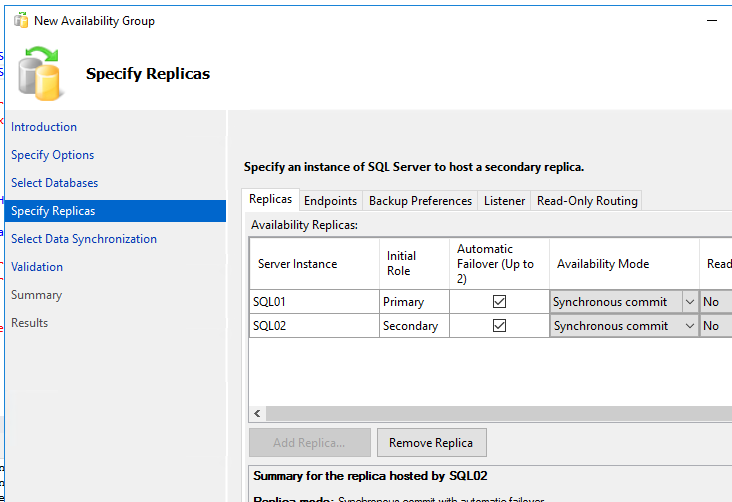Screen dimensions: 732x502
Task: Click the Availability Mode column header
Action: coord(624,264)
